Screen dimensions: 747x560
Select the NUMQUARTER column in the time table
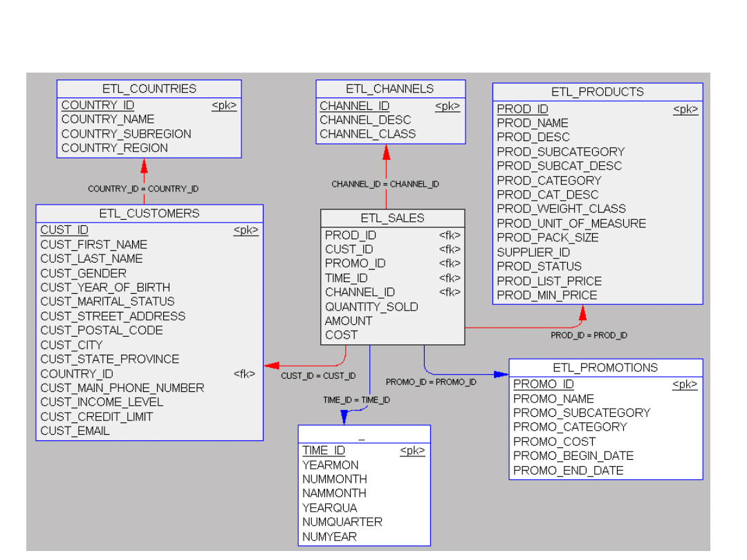tap(342, 522)
